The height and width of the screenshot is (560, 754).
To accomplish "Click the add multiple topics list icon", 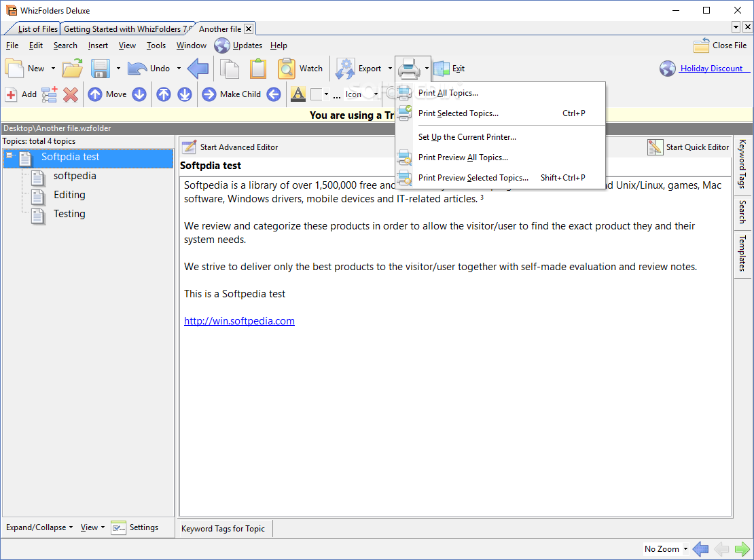I will pos(50,94).
